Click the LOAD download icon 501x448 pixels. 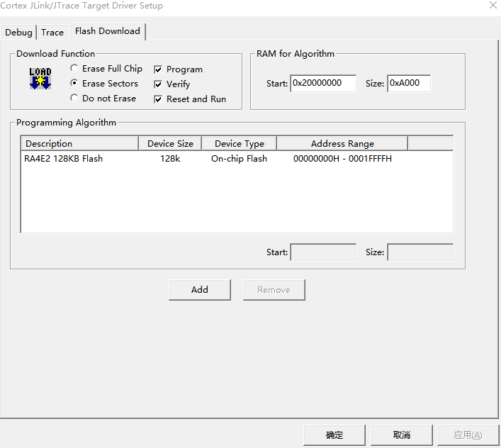[40, 79]
